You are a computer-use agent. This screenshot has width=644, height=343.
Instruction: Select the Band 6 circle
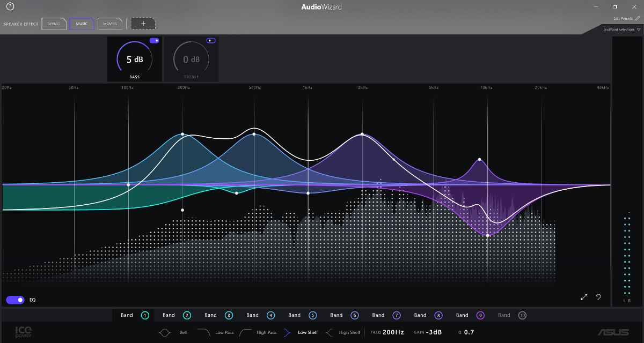pos(354,315)
